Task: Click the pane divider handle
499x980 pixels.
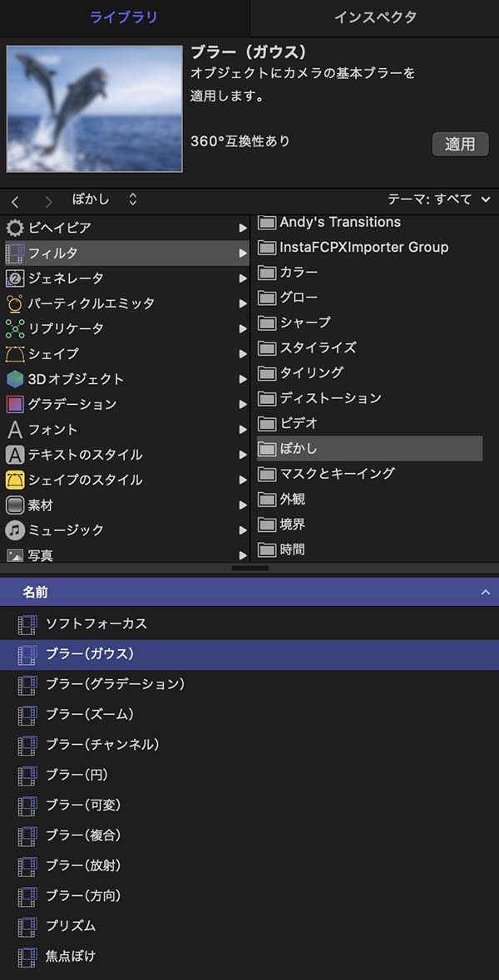Action: point(249,568)
